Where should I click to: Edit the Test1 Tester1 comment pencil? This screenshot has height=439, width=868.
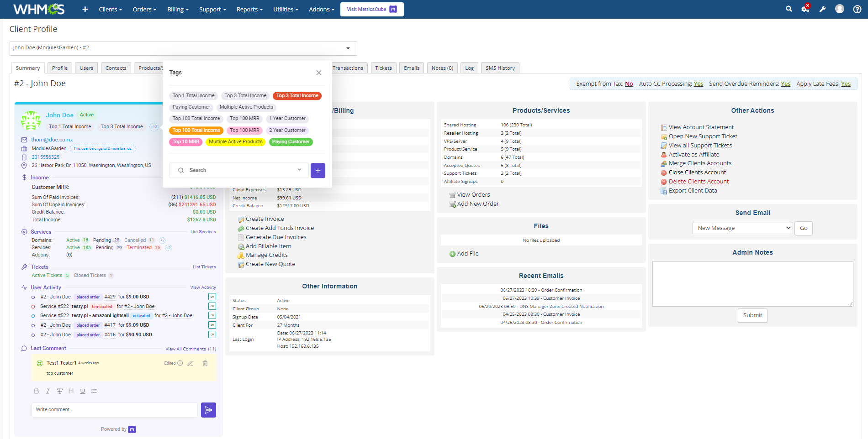click(191, 363)
